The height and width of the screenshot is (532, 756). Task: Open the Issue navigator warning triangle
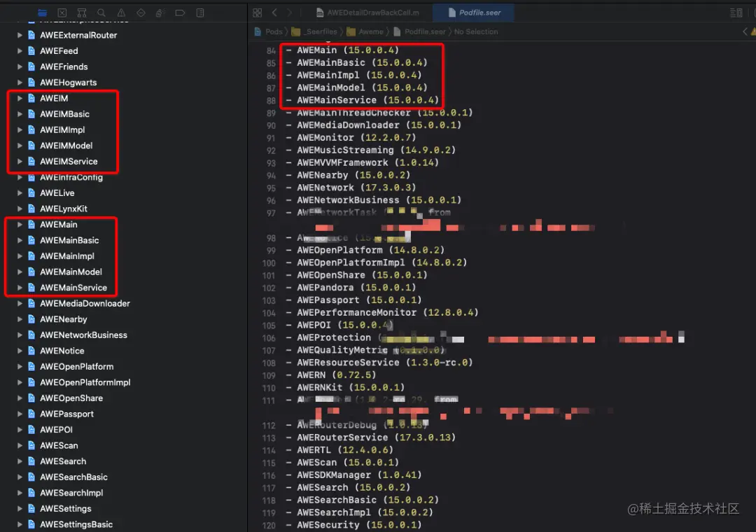click(x=121, y=13)
